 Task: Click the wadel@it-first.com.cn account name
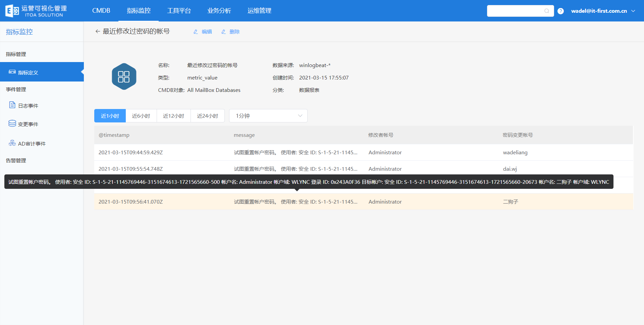click(x=599, y=11)
